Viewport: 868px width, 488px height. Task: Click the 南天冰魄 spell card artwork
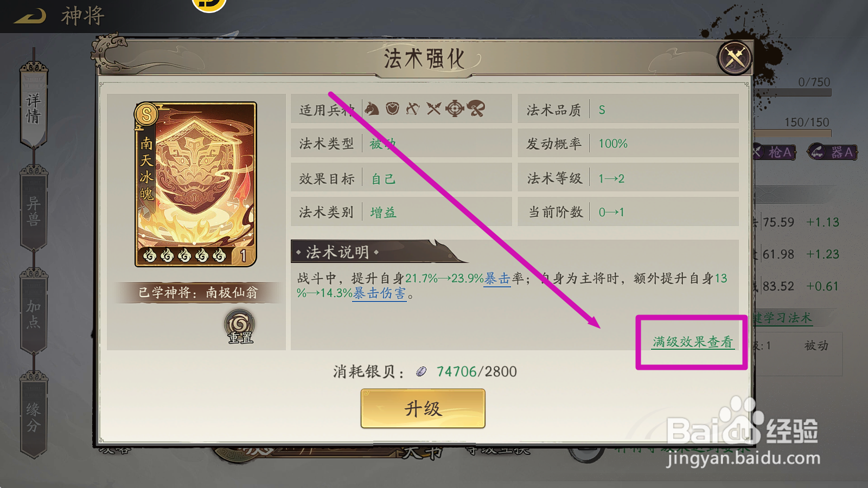(x=196, y=184)
